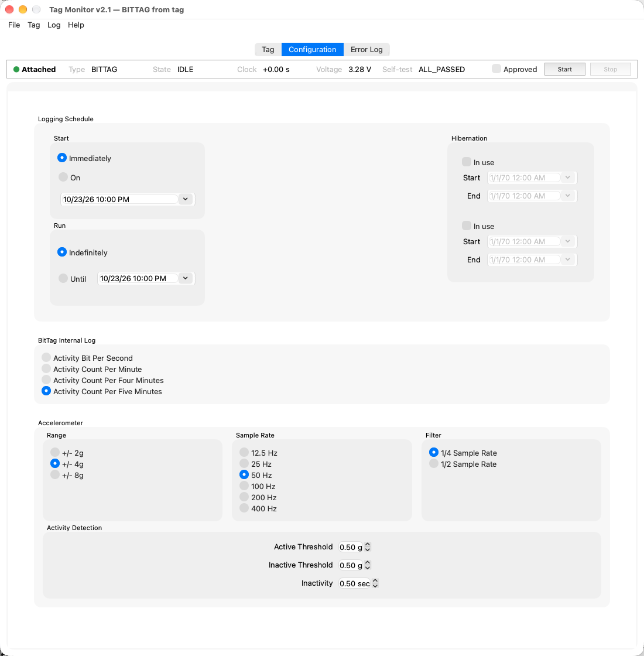Click the +0.00 s clock value
The width and height of the screenshot is (644, 656).
pos(276,70)
